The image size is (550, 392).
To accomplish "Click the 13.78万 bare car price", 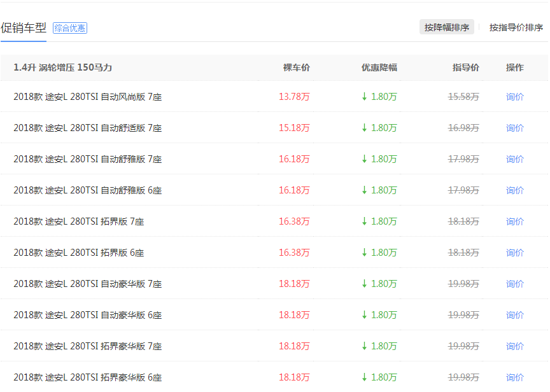I will tap(294, 97).
